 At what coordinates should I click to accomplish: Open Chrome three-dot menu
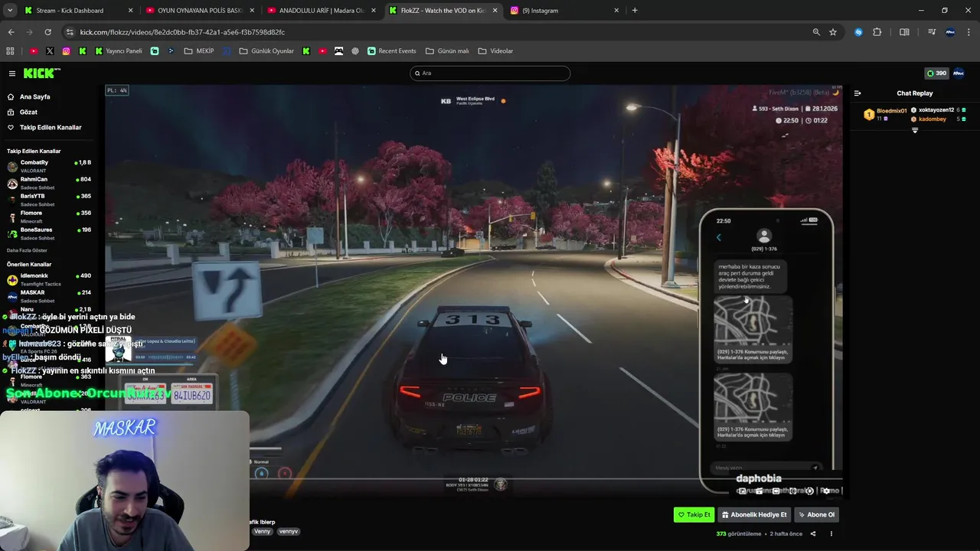click(969, 32)
